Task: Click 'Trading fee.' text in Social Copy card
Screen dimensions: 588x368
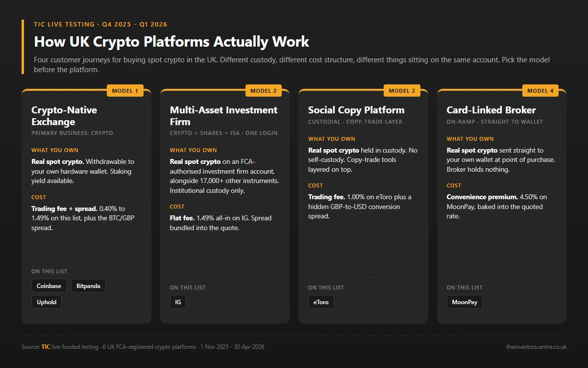Action: 326,197
